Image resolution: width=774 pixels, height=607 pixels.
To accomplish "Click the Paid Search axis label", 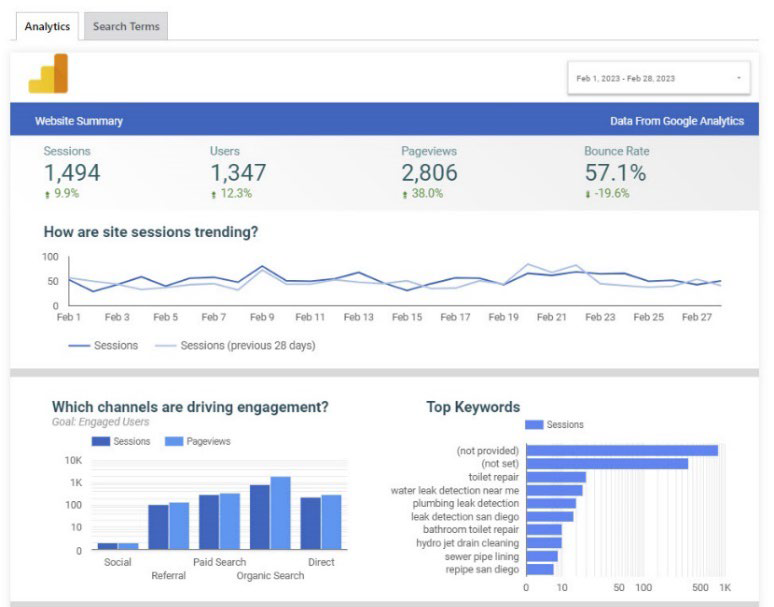I will tap(220, 562).
